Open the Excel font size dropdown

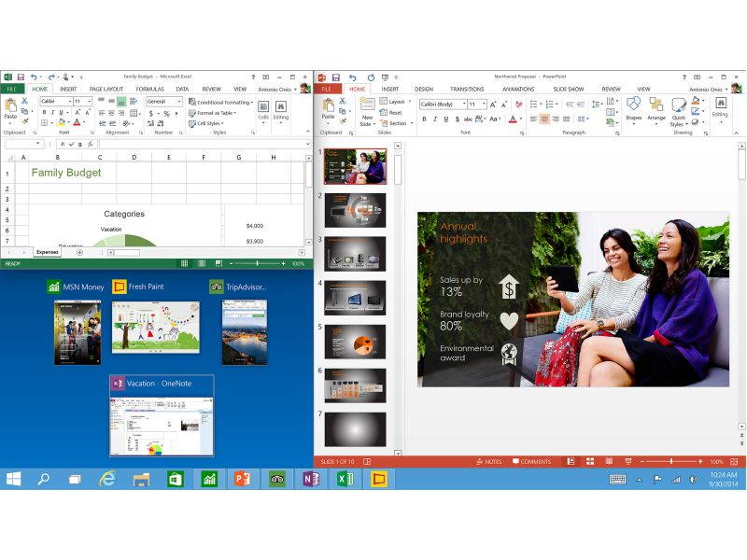pos(87,102)
